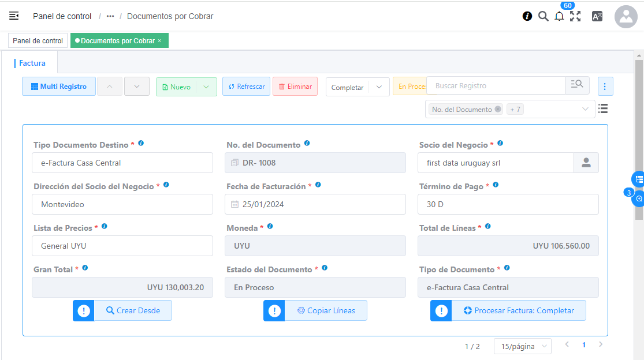Screen dimensions: 644x360
Task: Open the 15/página page size dropdown
Action: (522, 346)
